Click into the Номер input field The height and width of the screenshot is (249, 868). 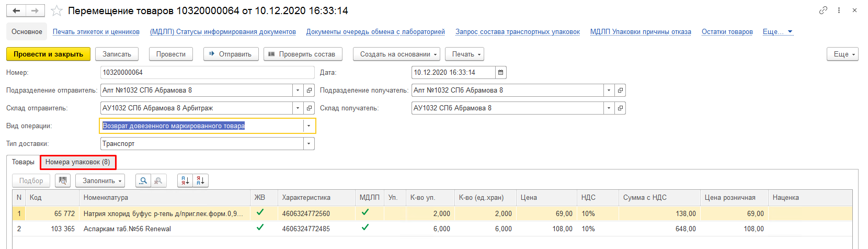(207, 73)
